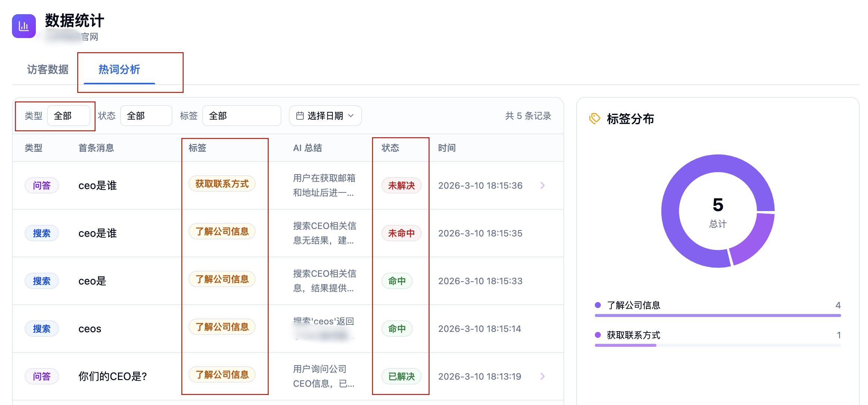The width and height of the screenshot is (868, 405).
Task: Click 搜索 badge in ceos row
Action: (x=41, y=329)
